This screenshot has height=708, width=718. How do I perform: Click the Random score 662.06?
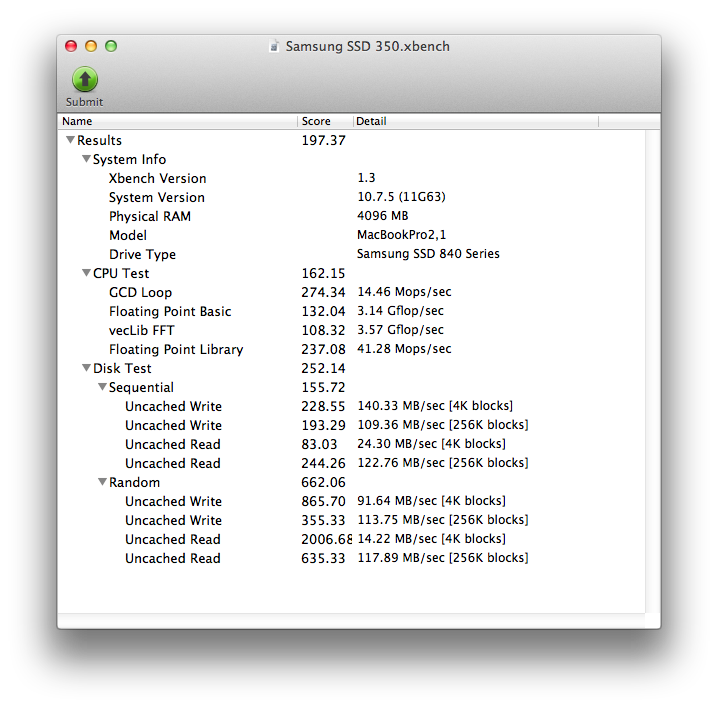click(323, 482)
